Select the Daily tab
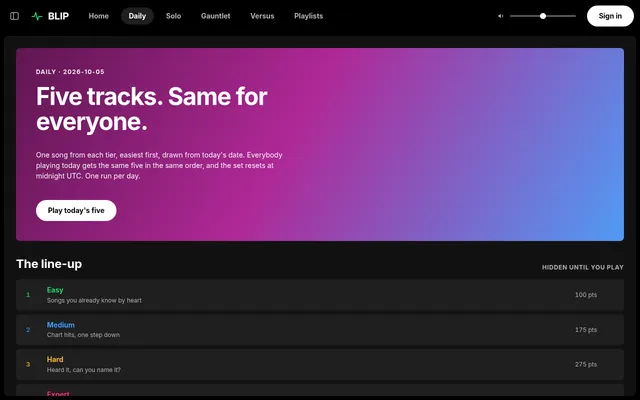 [137, 16]
